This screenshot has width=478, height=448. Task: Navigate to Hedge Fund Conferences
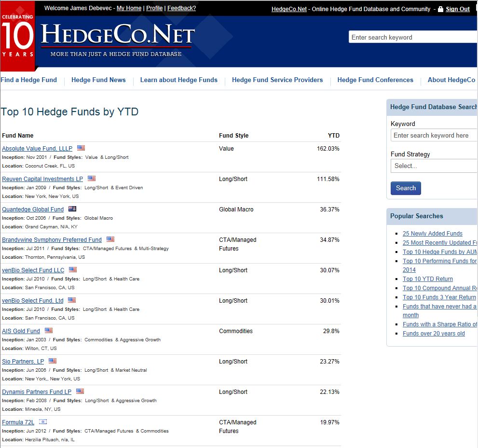pyautogui.click(x=375, y=80)
